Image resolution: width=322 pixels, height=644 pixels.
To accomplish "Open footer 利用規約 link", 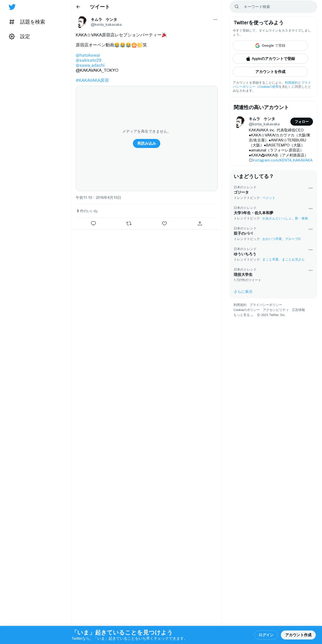I will coord(240,305).
